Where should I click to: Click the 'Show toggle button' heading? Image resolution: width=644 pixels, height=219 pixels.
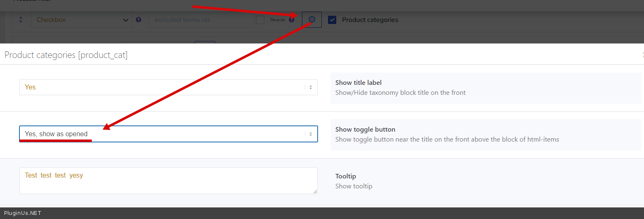pyautogui.click(x=365, y=130)
